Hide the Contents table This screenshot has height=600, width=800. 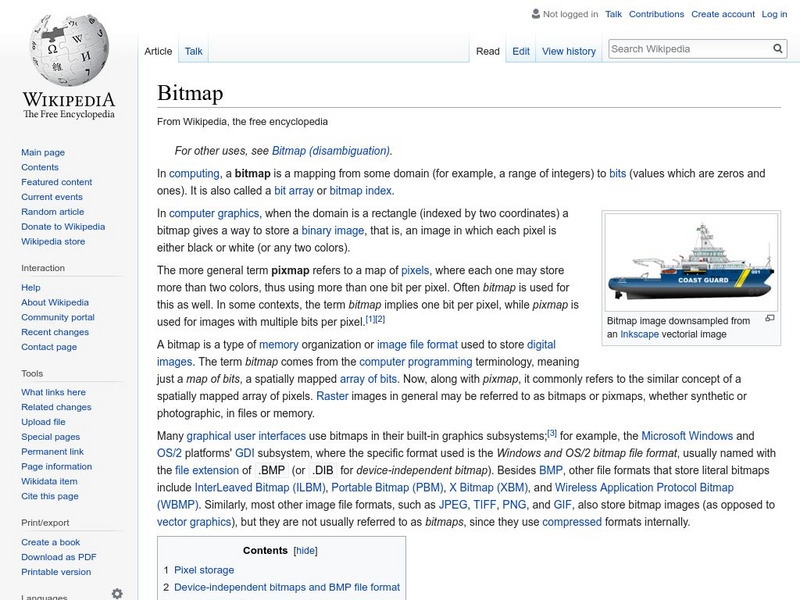305,551
